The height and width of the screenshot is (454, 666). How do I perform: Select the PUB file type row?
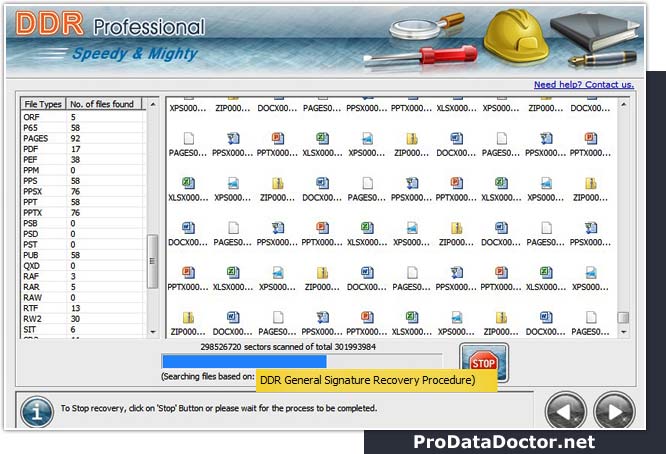(x=82, y=255)
